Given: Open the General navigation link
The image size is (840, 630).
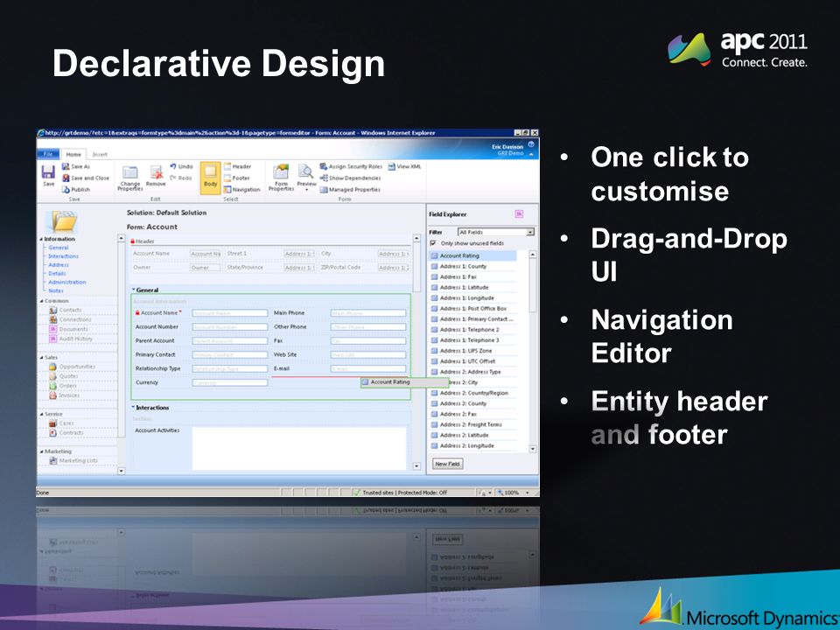Looking at the screenshot, I should (x=59, y=248).
